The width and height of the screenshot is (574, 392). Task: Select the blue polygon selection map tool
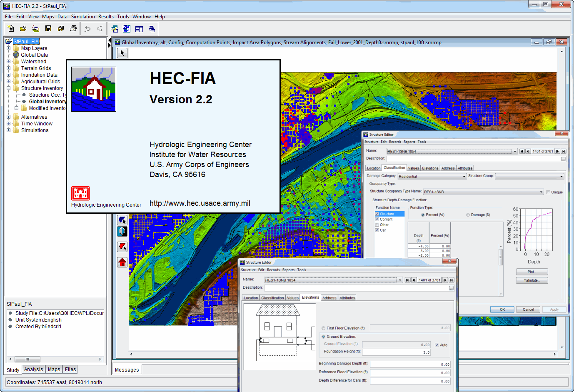122,220
